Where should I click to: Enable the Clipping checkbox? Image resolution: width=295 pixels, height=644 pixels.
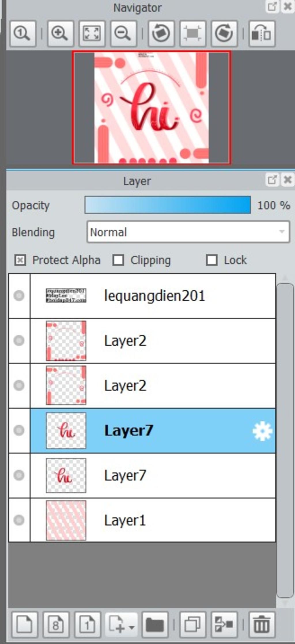click(x=118, y=260)
